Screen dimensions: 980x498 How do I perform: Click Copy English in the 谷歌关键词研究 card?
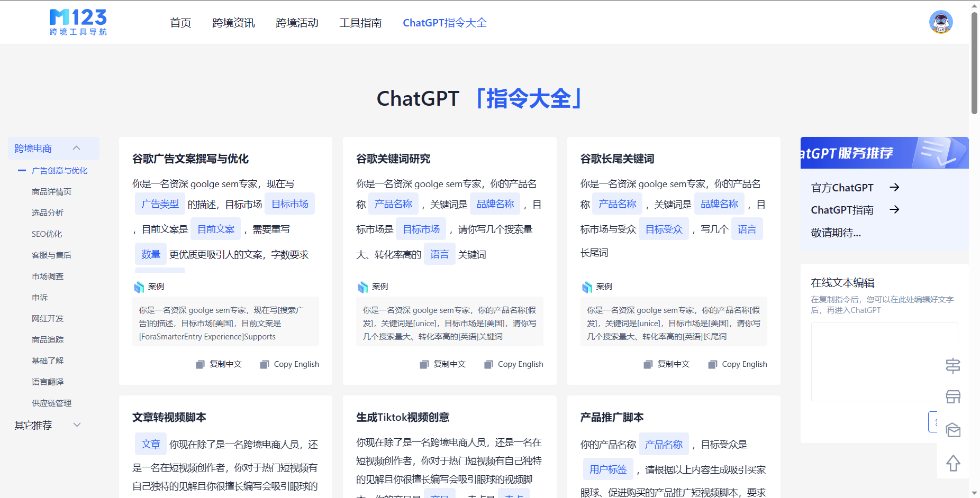coord(514,364)
